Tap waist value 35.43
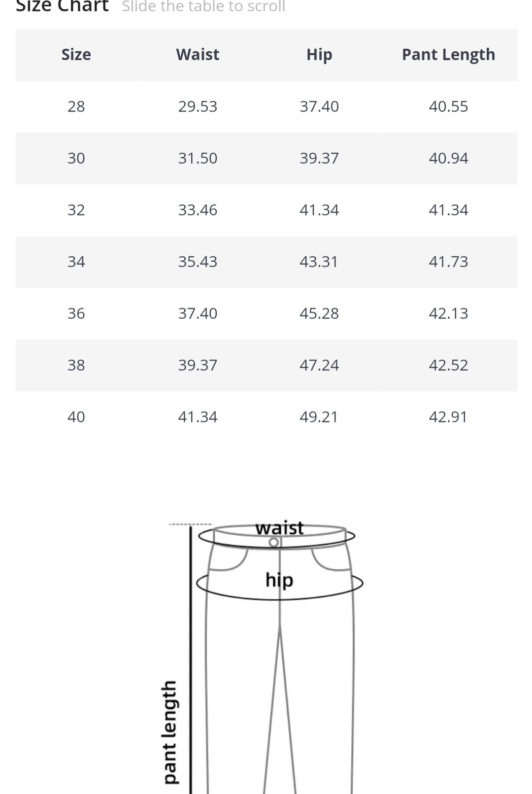This screenshot has width=532, height=794. [x=198, y=262]
